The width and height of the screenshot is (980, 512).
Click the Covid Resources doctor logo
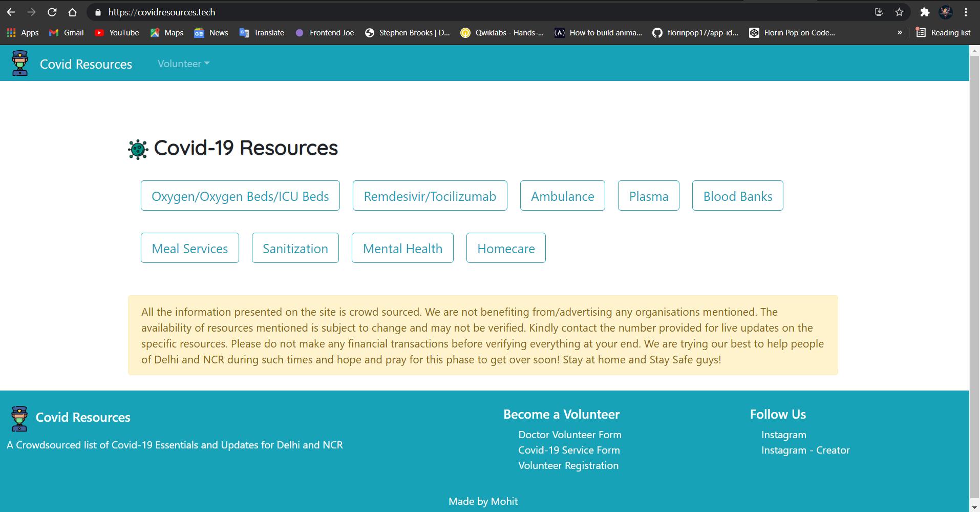pyautogui.click(x=19, y=63)
